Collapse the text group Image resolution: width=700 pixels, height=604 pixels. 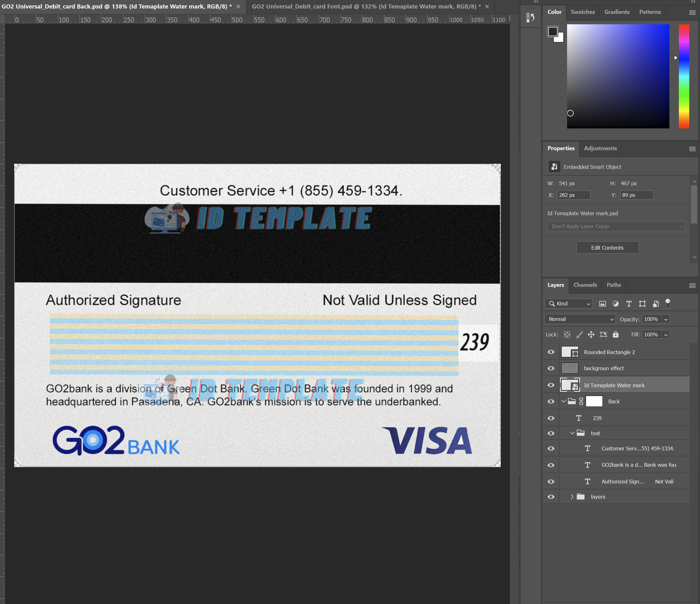[572, 433]
